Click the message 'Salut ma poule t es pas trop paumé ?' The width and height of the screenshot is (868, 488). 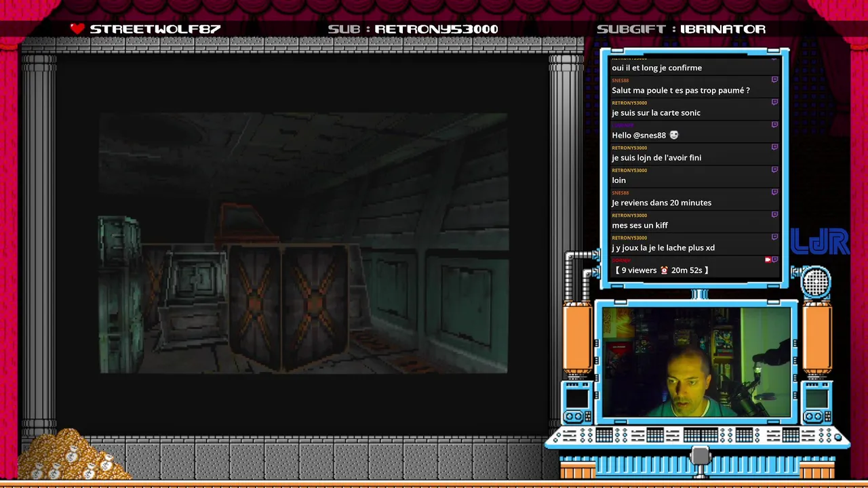(680, 90)
